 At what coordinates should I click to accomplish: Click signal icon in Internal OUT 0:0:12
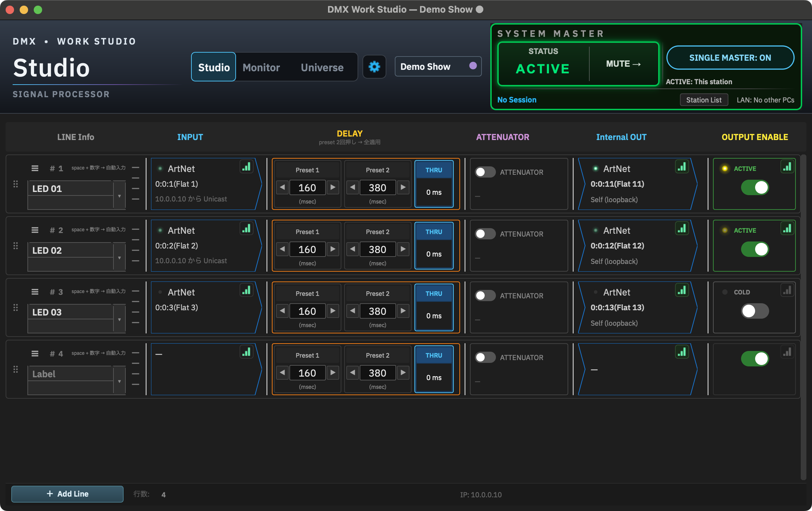point(682,228)
